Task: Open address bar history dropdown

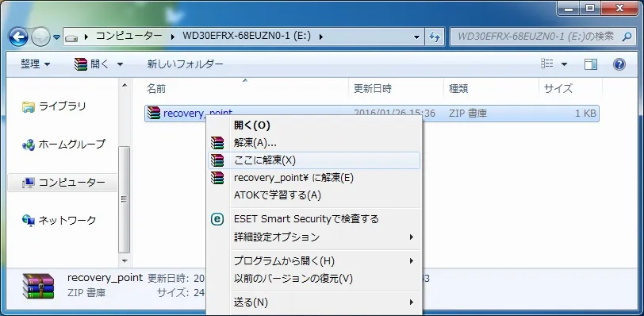Action: [417, 37]
